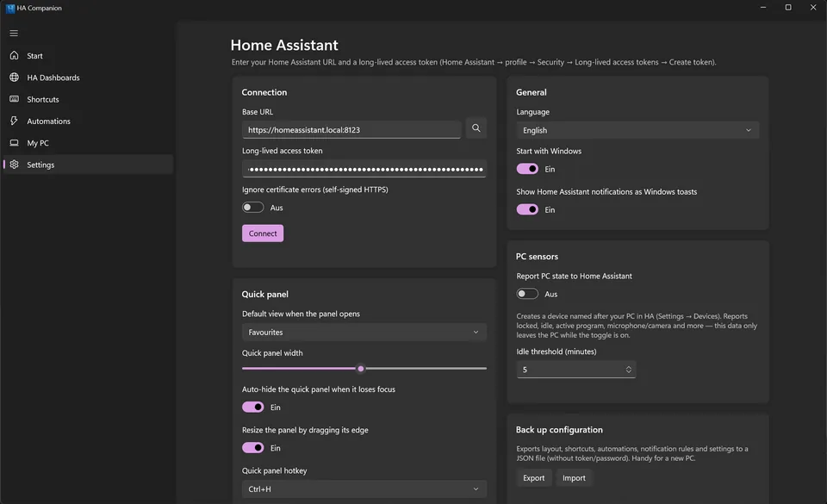The height and width of the screenshot is (504, 827).
Task: Click the Import button
Action: pos(574,477)
